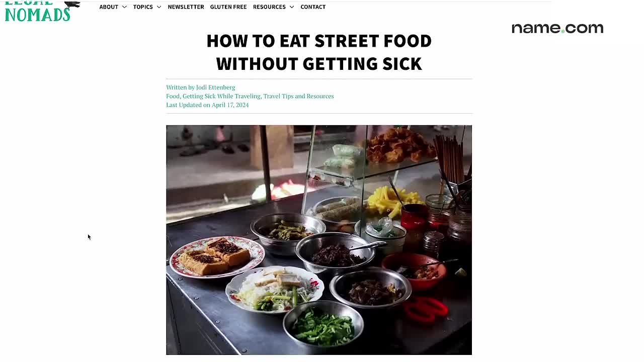The height and width of the screenshot is (362, 644).
Task: Open Getting Sick While Traveling category
Action: [221, 96]
